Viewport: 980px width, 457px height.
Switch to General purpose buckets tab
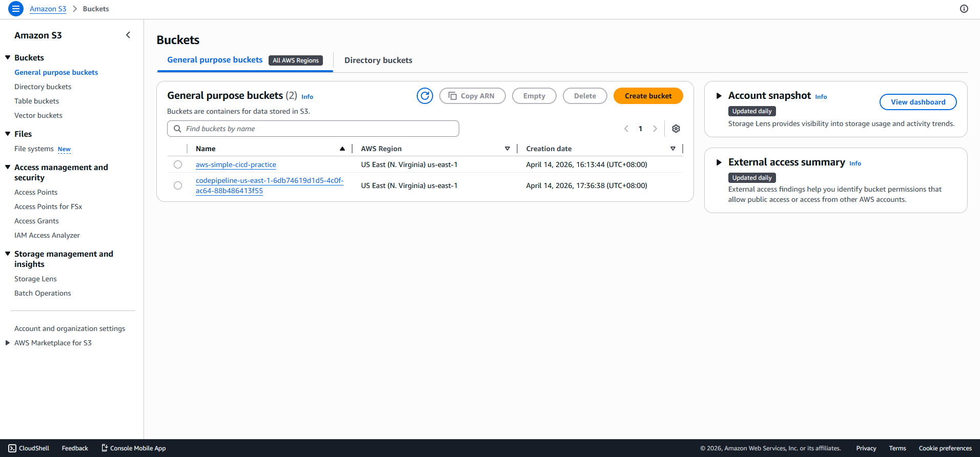[x=215, y=60]
